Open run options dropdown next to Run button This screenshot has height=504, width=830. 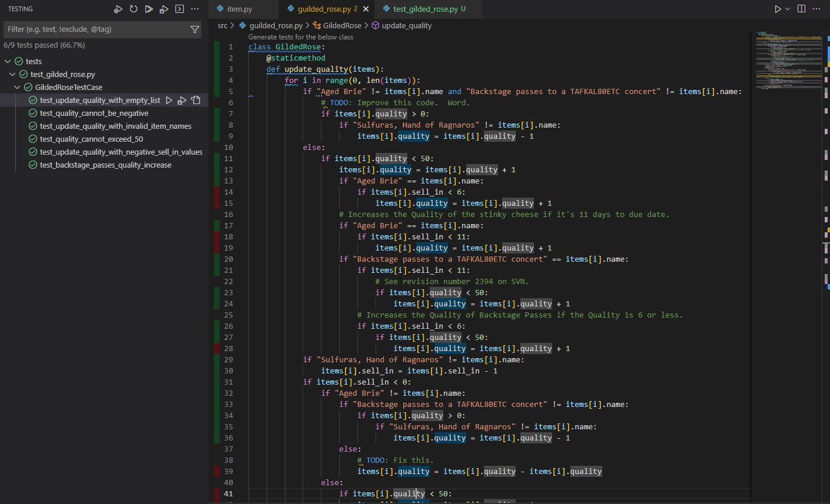click(788, 9)
